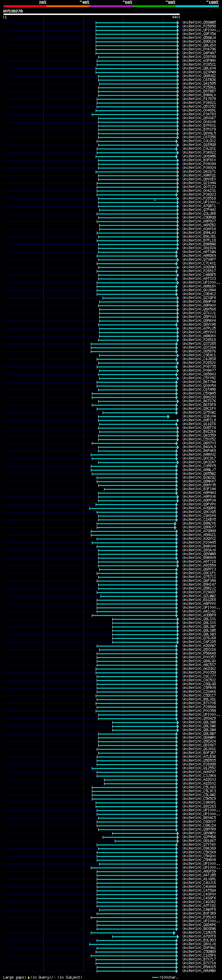The width and height of the screenshot is (222, 980).
Task: Click the cyan ~100% identity legend segment
Action: pyautogui.click(x=197, y=6)
